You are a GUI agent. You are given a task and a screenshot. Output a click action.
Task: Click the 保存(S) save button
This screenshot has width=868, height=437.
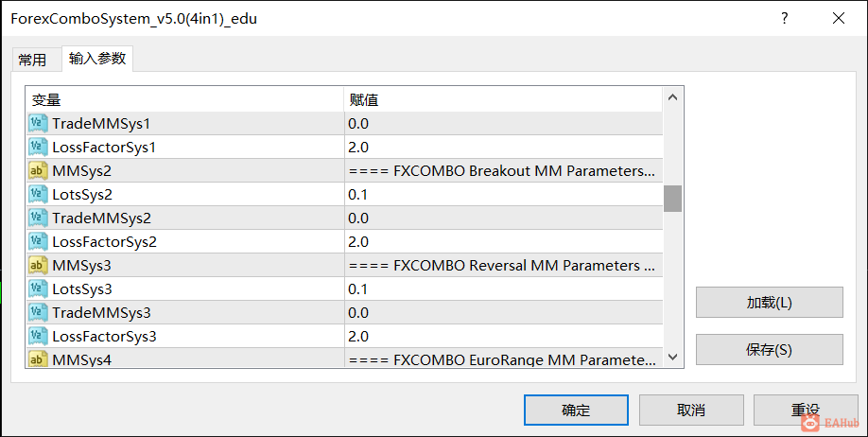(770, 349)
